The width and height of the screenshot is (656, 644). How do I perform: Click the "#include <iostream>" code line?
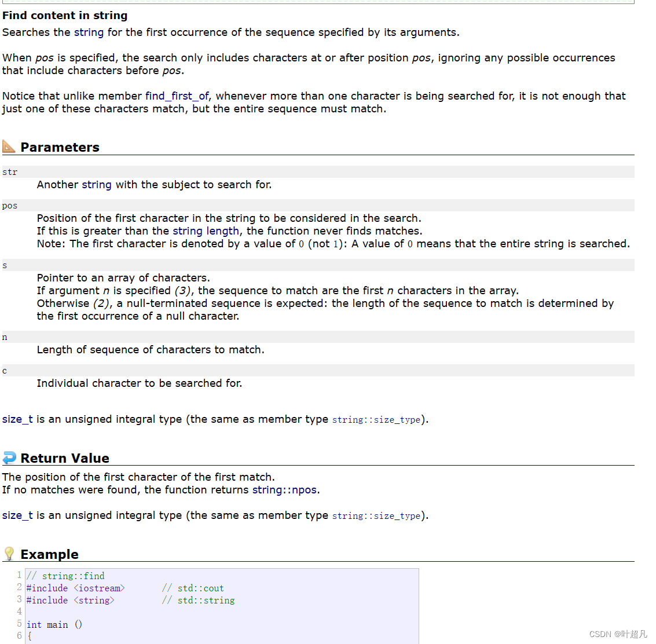(75, 588)
